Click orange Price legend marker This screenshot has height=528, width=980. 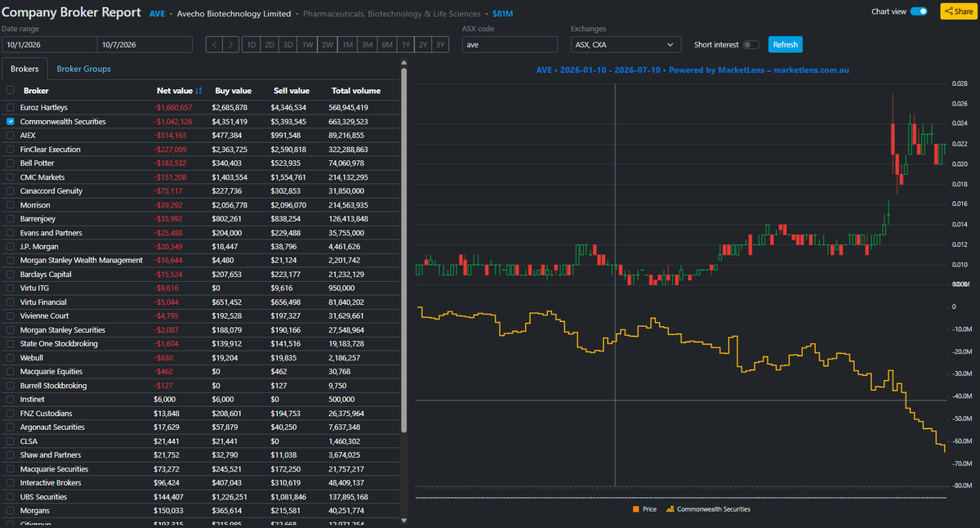point(635,509)
